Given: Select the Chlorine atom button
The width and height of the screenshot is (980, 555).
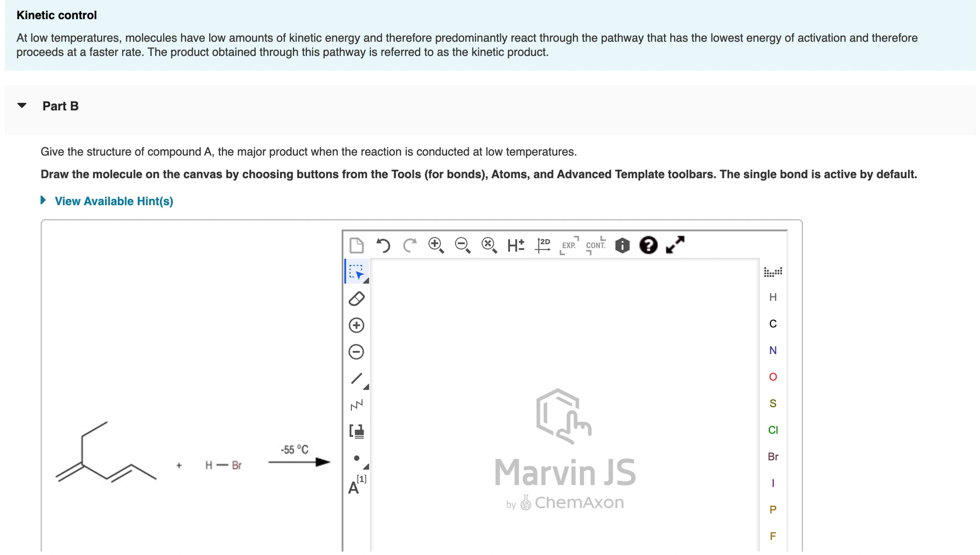Looking at the screenshot, I should point(773,430).
